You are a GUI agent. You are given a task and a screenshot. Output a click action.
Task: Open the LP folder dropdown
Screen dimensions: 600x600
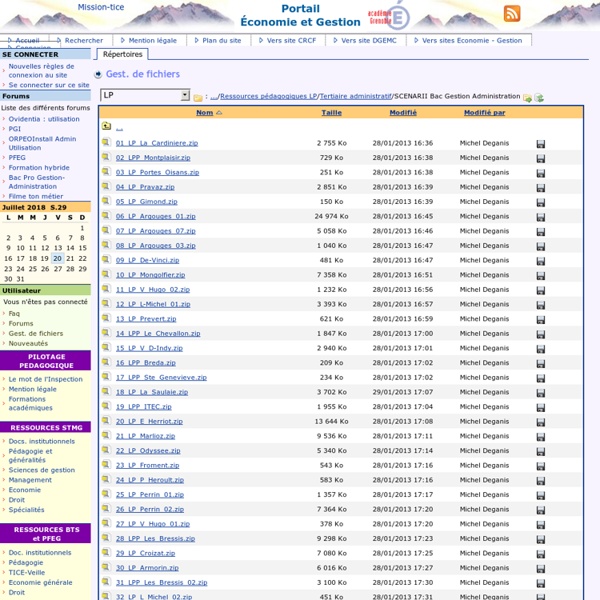tap(145, 95)
